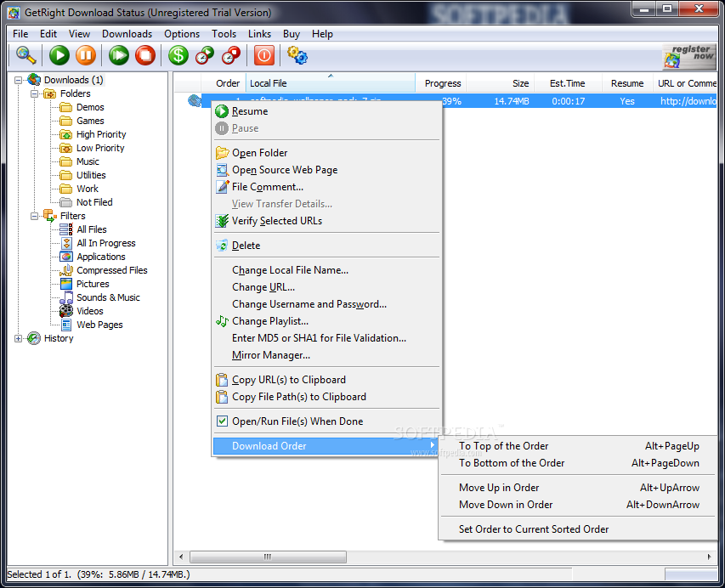Click the Resume All downloads toolbar icon
725x588 pixels.
(x=117, y=55)
